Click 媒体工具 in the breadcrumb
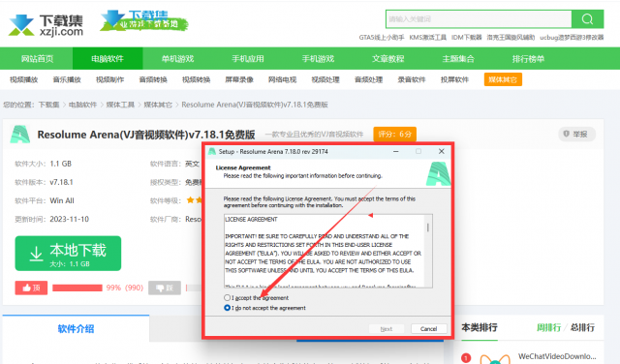This screenshot has width=620, height=364. [x=120, y=105]
